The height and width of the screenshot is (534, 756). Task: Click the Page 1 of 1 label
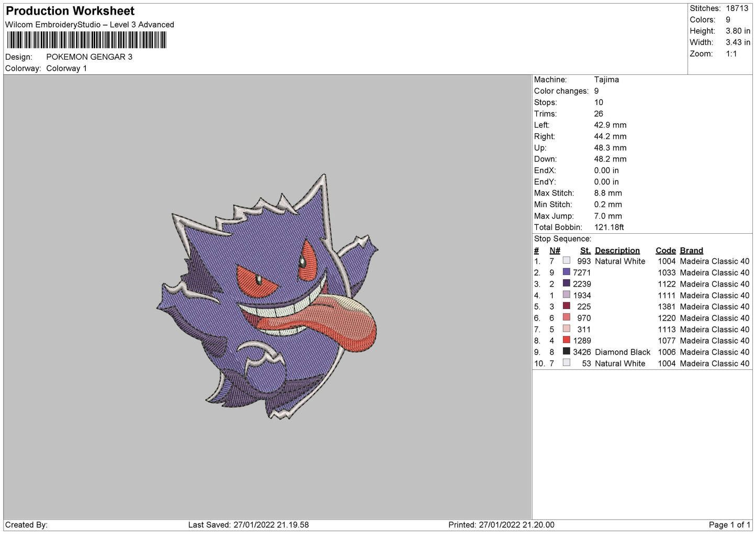pos(729,525)
